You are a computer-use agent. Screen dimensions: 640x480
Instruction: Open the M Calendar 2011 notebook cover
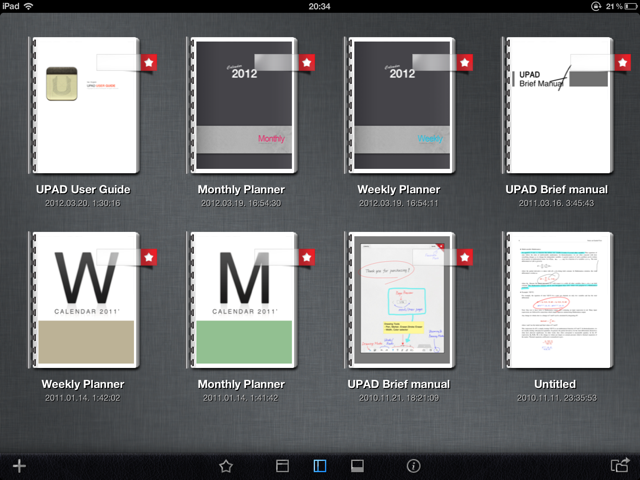[242, 300]
